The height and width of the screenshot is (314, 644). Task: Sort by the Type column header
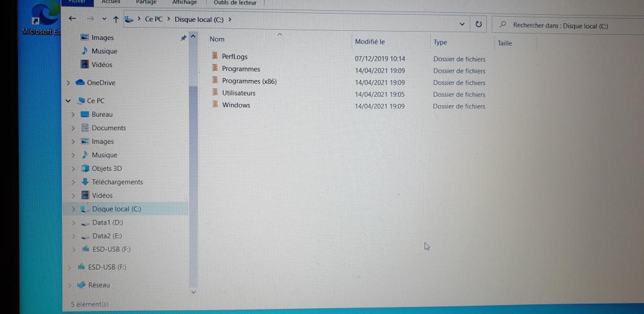click(x=440, y=43)
